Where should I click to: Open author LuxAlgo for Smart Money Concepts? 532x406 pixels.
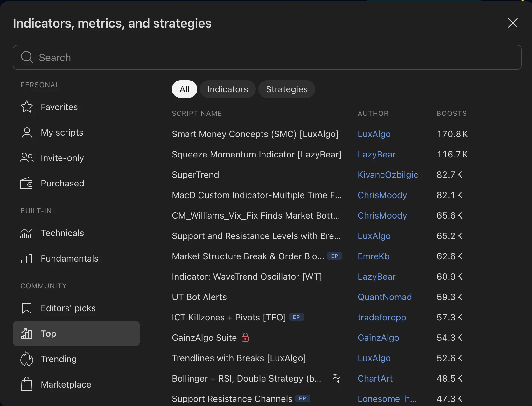coord(374,134)
